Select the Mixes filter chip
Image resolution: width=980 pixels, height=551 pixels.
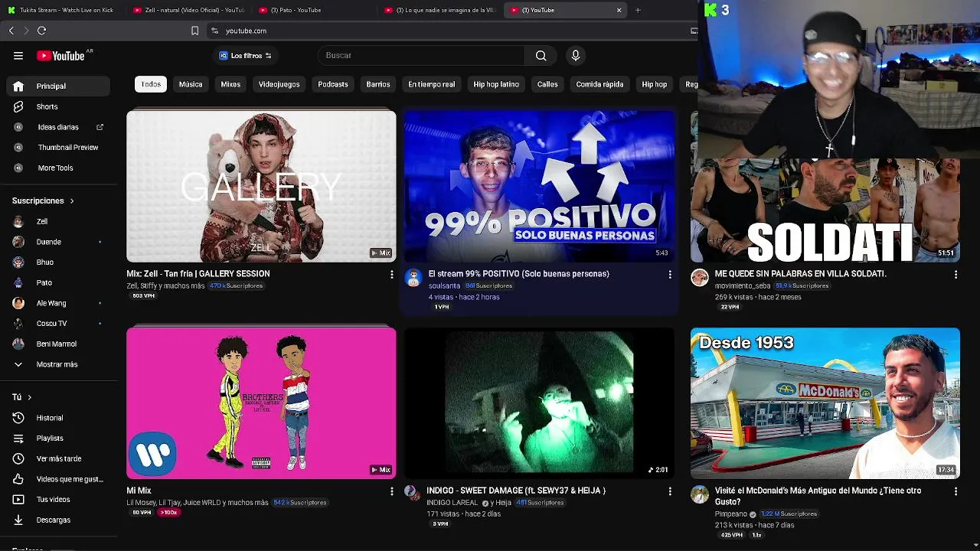tap(230, 84)
